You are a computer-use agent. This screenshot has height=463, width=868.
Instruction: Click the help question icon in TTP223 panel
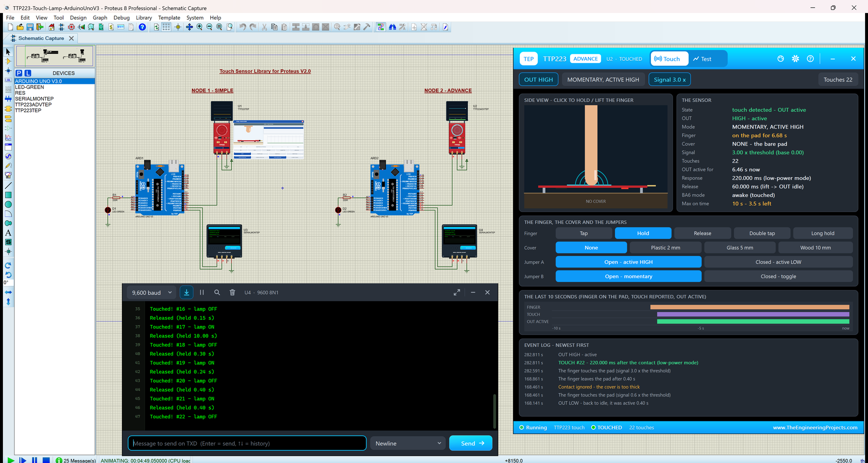tap(810, 59)
